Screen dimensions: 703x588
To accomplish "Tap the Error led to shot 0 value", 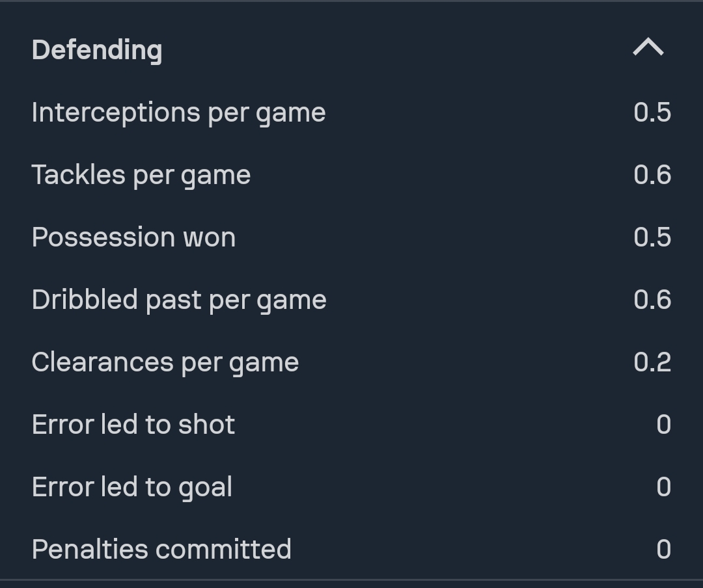I will coord(663,425).
